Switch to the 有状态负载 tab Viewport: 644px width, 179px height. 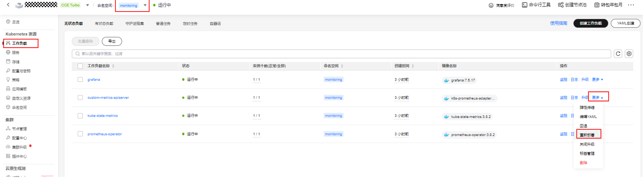[x=104, y=24]
